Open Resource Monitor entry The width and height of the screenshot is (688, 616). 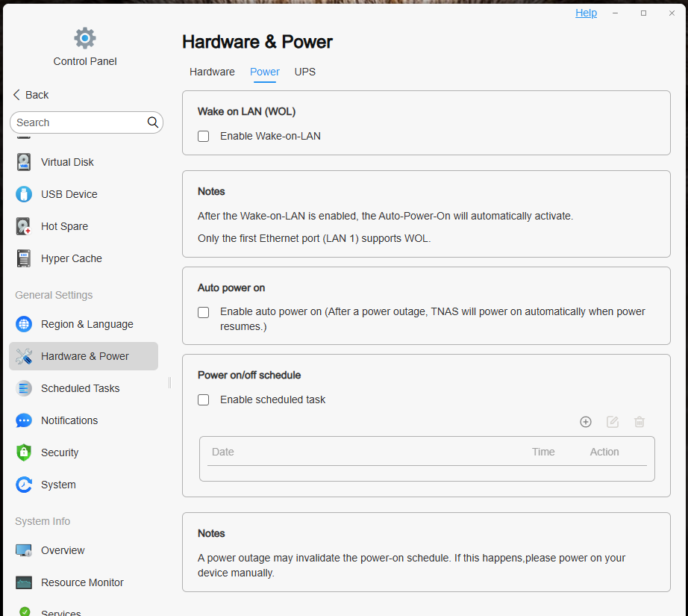pos(84,582)
